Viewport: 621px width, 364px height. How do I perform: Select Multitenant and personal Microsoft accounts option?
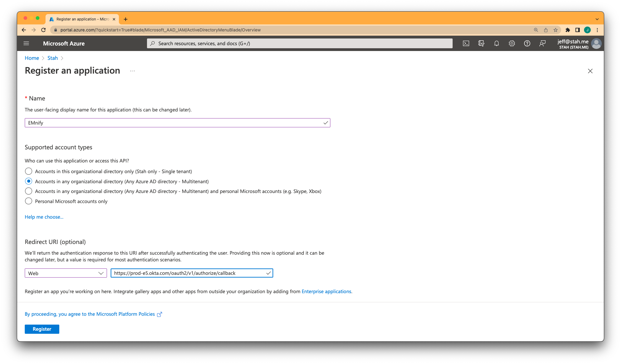(28, 191)
